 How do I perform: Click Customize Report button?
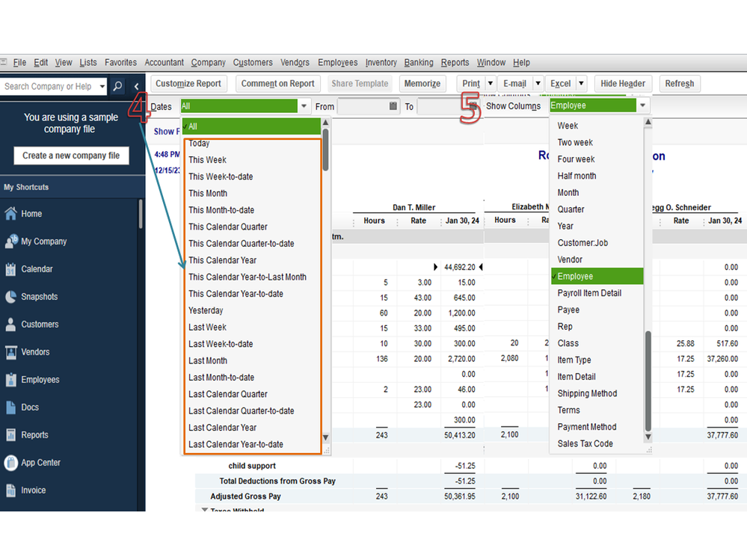tap(188, 83)
